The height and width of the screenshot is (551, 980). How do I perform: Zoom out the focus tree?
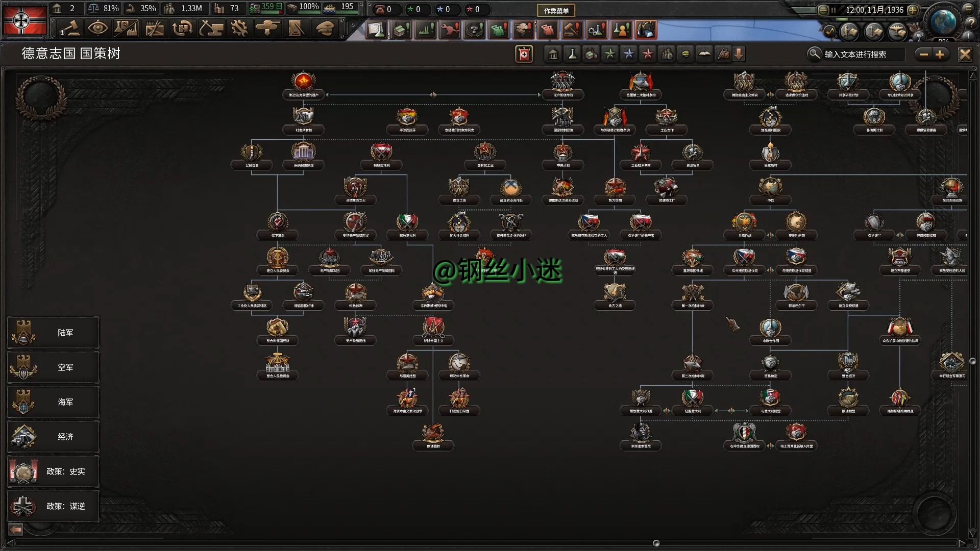(x=924, y=54)
